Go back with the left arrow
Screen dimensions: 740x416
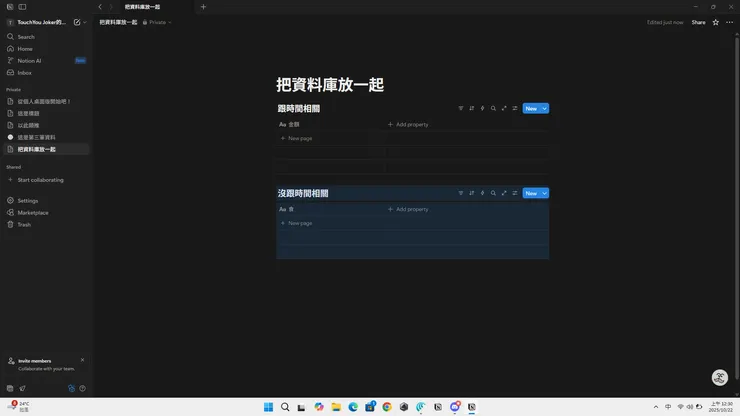[x=100, y=7]
